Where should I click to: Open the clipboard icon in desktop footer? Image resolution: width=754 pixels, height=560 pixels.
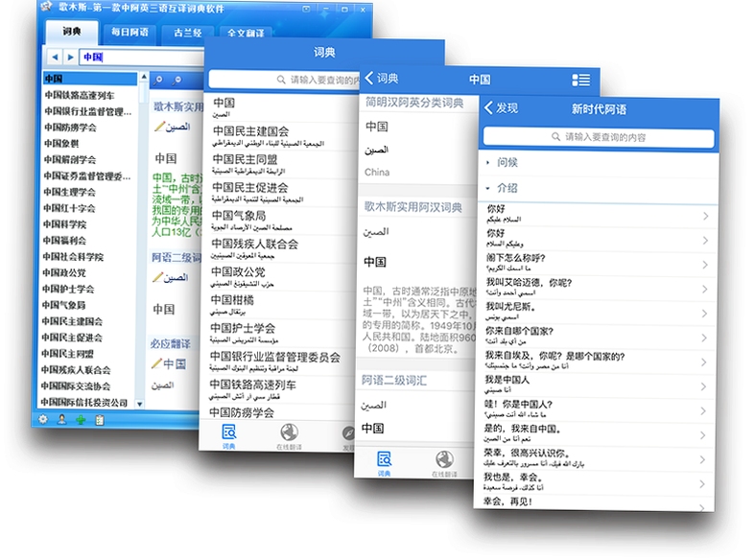click(x=100, y=420)
